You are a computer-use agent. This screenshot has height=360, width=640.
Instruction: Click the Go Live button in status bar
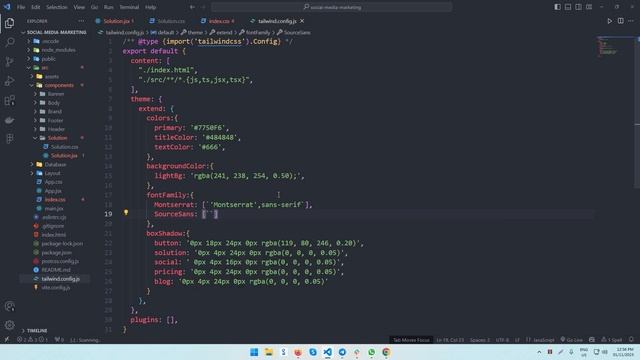(x=571, y=340)
